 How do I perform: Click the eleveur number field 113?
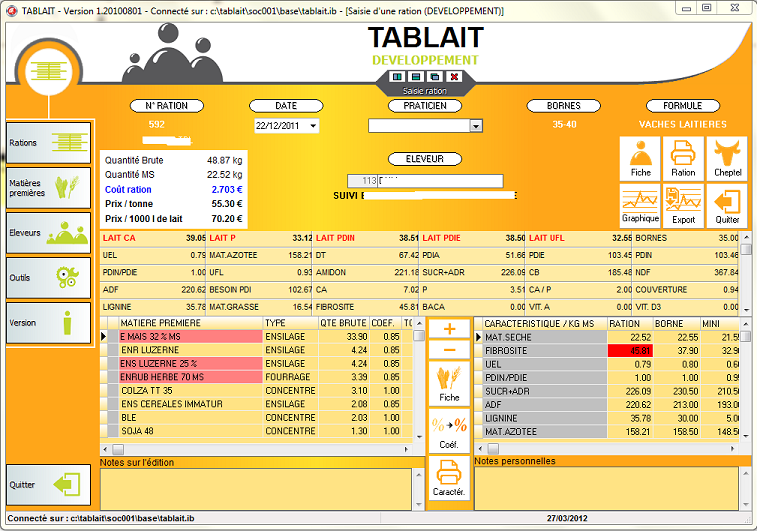click(x=363, y=181)
